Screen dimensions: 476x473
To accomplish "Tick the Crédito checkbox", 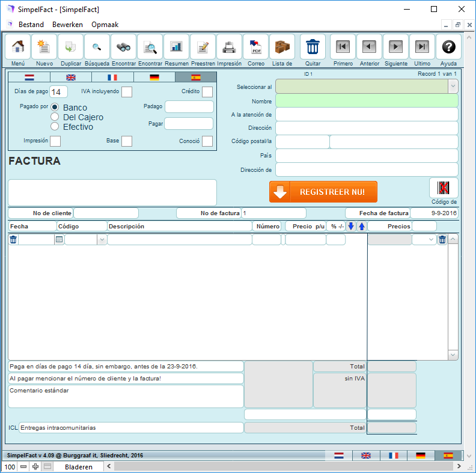I will (207, 92).
